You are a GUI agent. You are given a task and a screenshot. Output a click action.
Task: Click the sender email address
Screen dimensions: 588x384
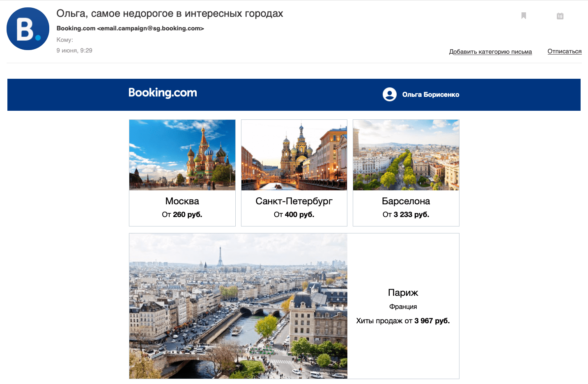point(150,28)
